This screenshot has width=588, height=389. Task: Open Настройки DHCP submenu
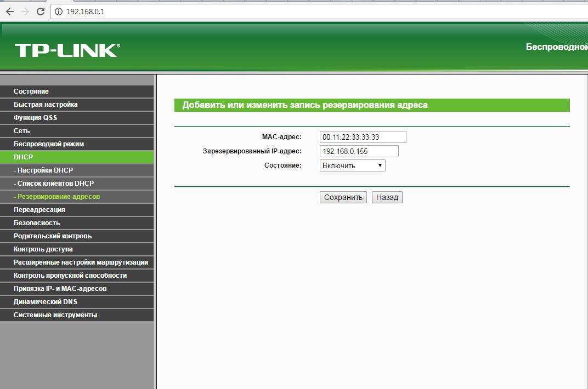pyautogui.click(x=77, y=170)
